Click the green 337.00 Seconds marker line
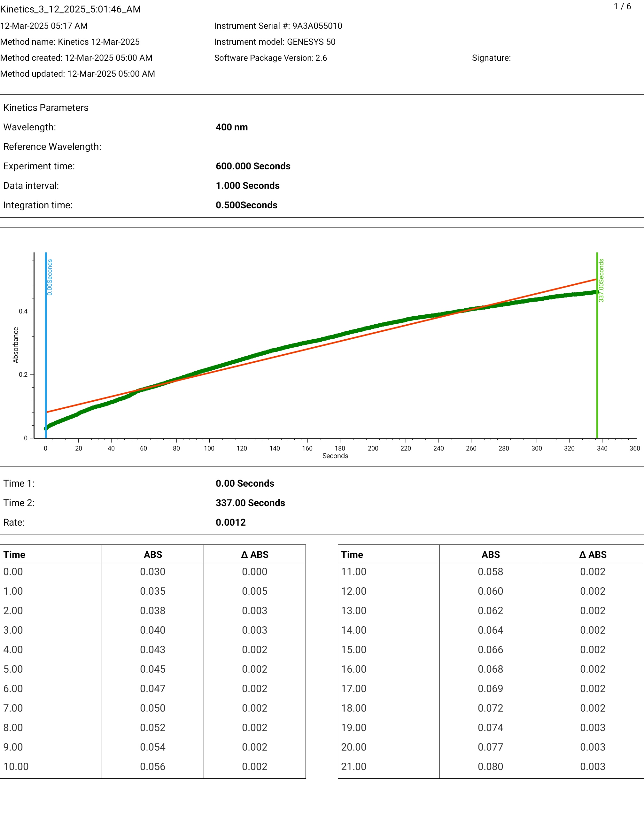The width and height of the screenshot is (644, 833). click(597, 362)
